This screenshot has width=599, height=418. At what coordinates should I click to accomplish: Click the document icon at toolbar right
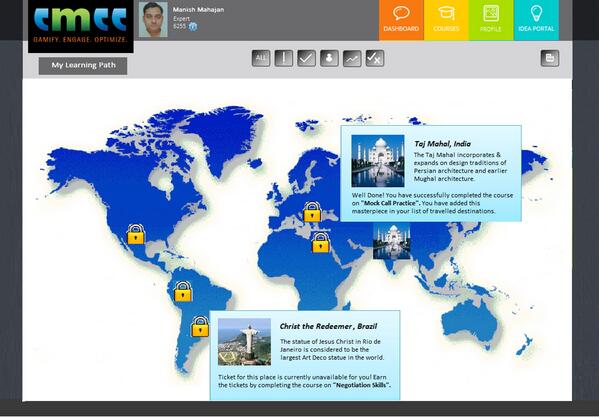[x=550, y=58]
